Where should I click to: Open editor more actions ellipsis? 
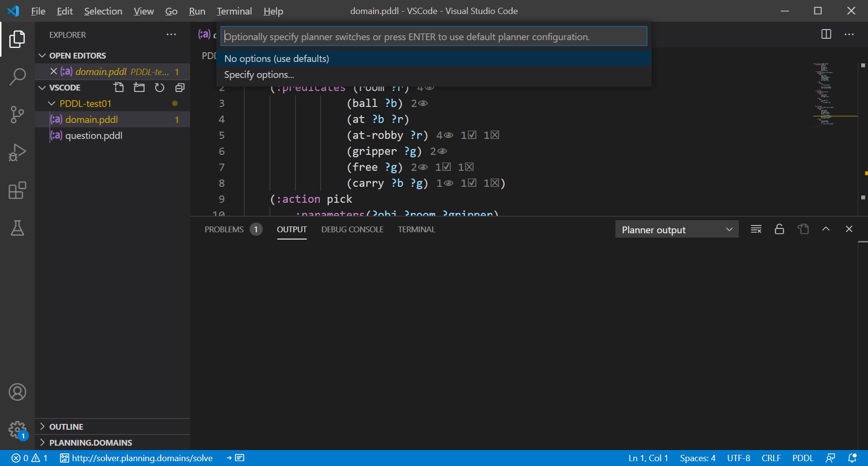[849, 34]
